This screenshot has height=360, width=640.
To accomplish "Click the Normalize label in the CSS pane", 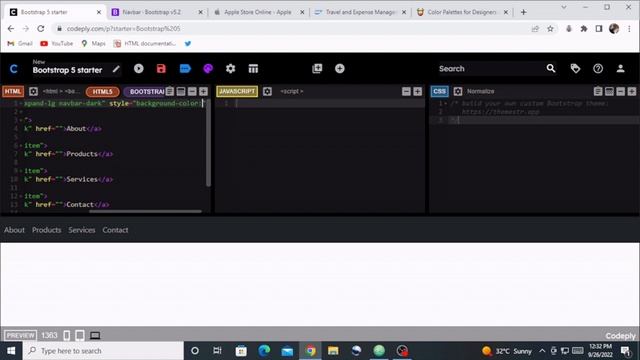I will click(x=480, y=91).
